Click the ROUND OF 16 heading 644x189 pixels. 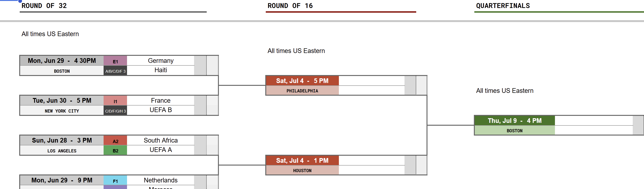tap(290, 6)
